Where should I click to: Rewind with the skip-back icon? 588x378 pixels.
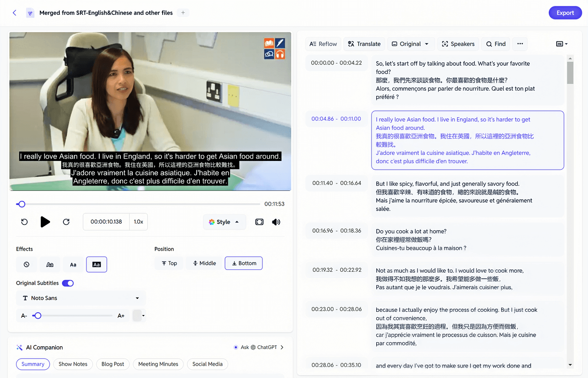(25, 222)
